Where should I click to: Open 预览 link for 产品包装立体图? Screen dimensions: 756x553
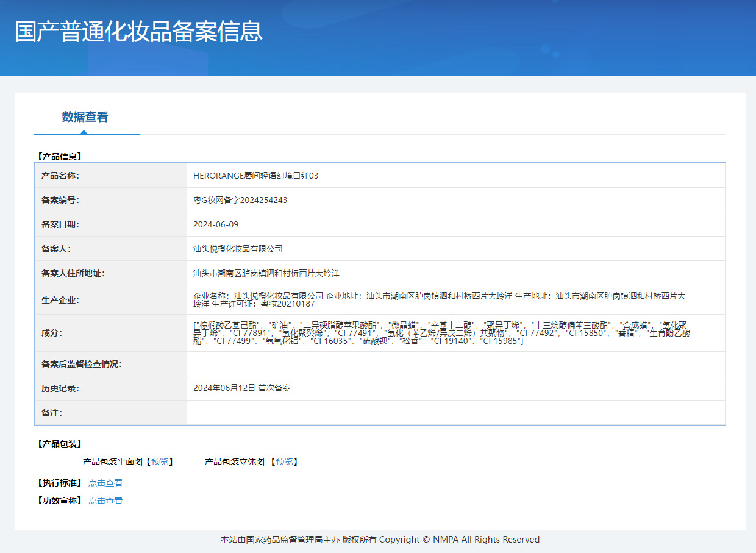284,462
